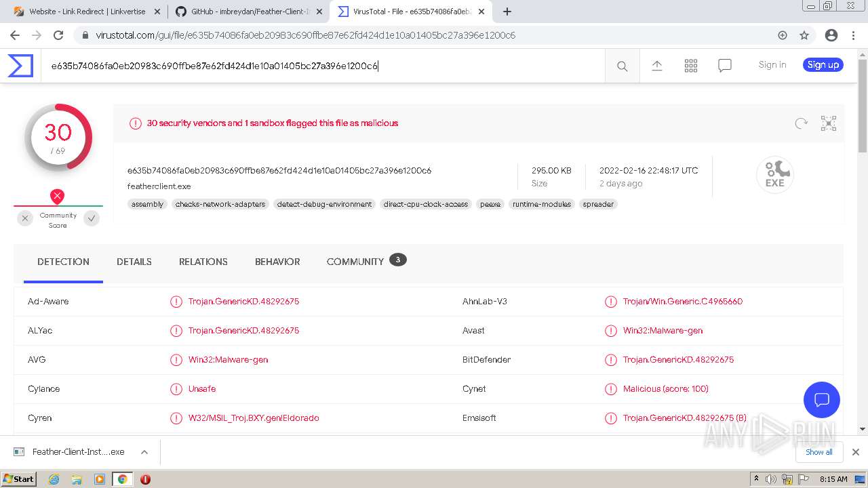868x488 pixels.
Task: Click the detect-debug-environment tag
Action: point(325,204)
